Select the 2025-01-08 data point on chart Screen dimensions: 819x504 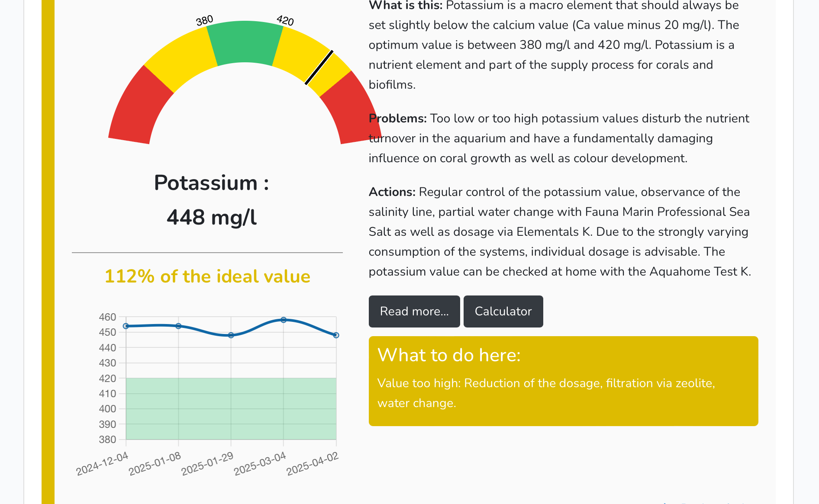click(x=178, y=326)
